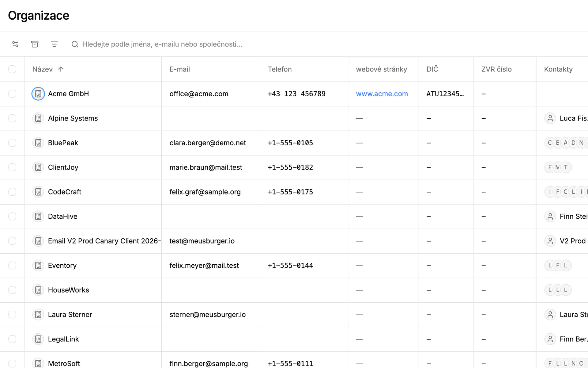Viewport: 588px width, 368px height.
Task: Click BluePeak organization icon
Action: tap(38, 143)
